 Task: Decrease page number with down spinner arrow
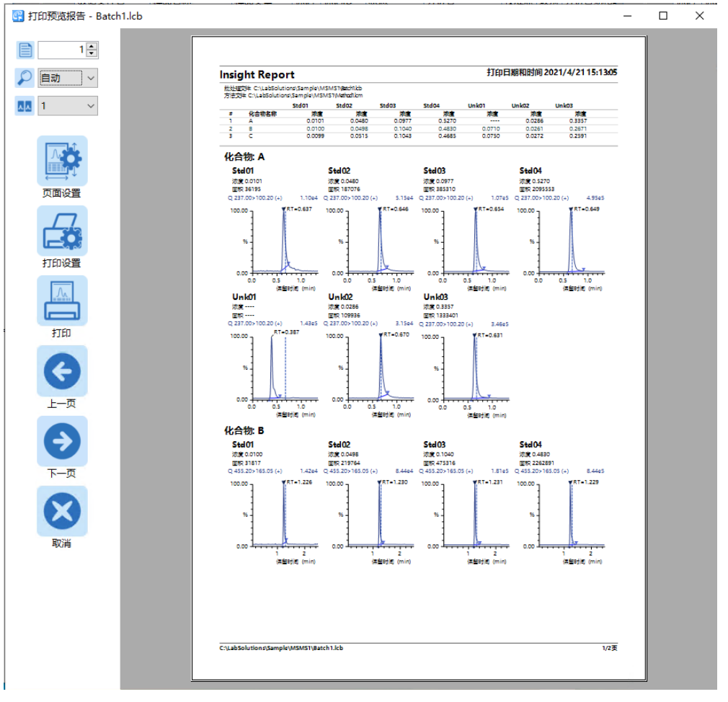point(92,53)
